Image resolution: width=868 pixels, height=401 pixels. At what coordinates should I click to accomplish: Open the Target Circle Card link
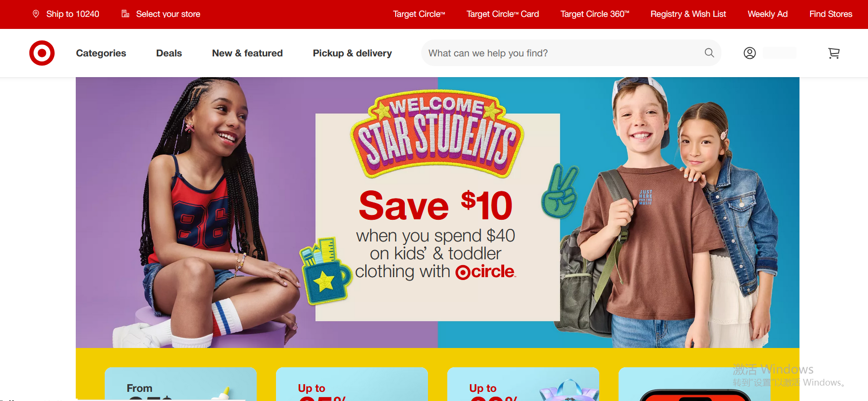[x=503, y=14]
